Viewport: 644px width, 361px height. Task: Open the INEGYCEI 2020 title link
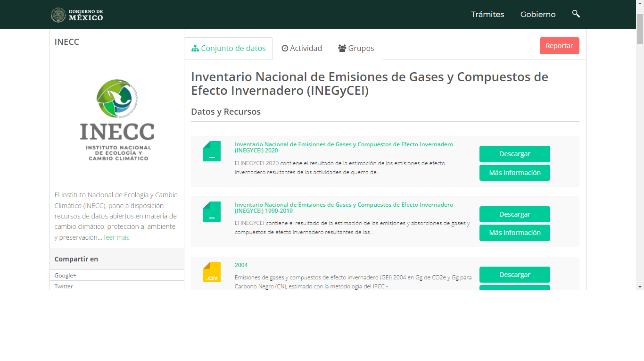(344, 147)
